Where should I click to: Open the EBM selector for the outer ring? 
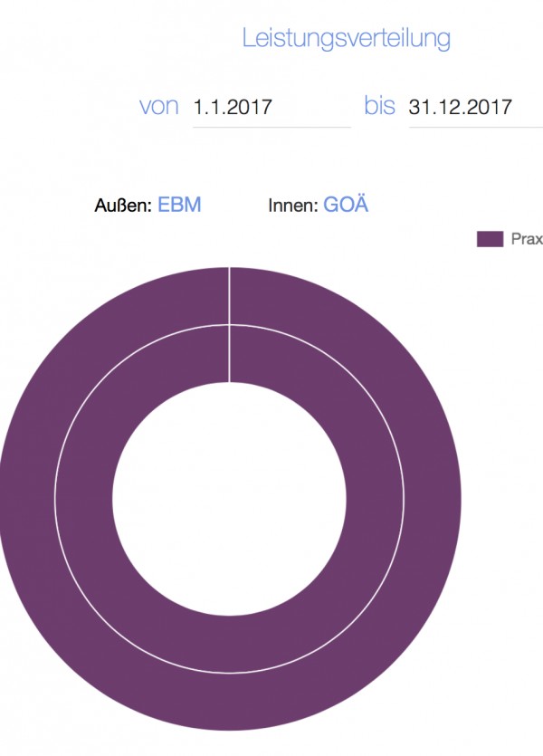pyautogui.click(x=179, y=205)
